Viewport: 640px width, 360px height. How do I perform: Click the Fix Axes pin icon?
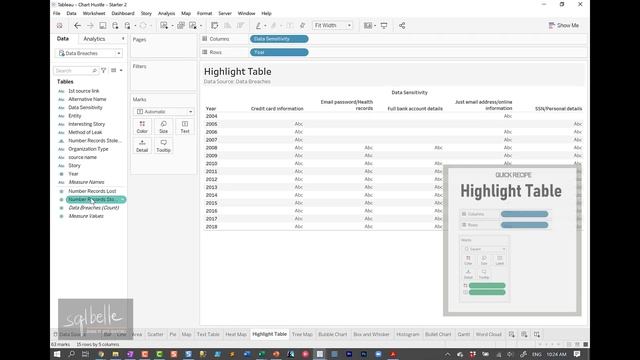pos(302,26)
